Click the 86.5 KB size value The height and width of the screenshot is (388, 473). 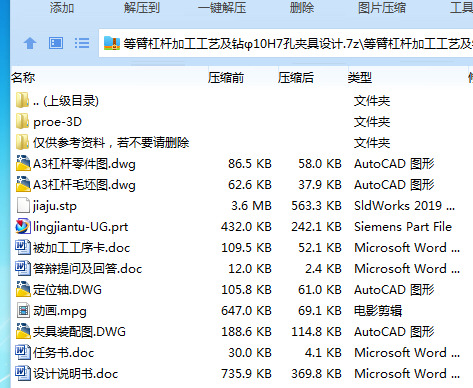click(250, 164)
